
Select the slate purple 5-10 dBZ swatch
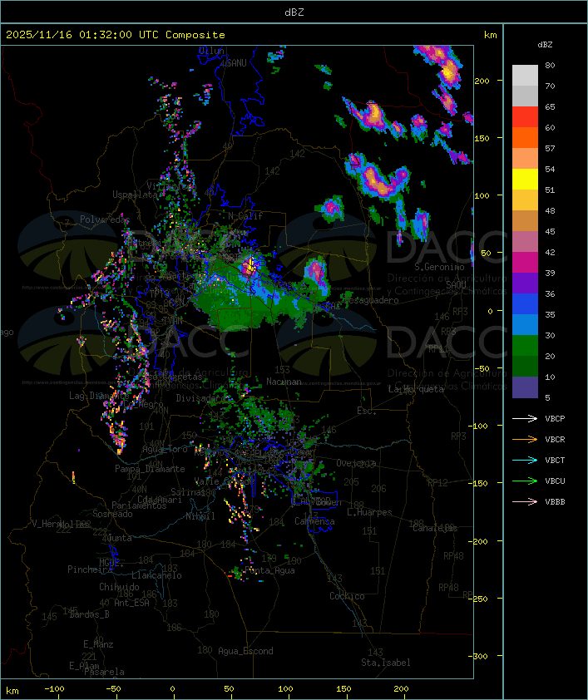click(x=525, y=387)
